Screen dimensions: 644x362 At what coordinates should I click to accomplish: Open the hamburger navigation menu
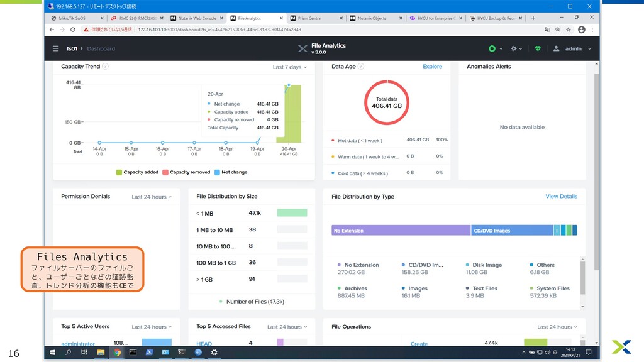pos(55,48)
